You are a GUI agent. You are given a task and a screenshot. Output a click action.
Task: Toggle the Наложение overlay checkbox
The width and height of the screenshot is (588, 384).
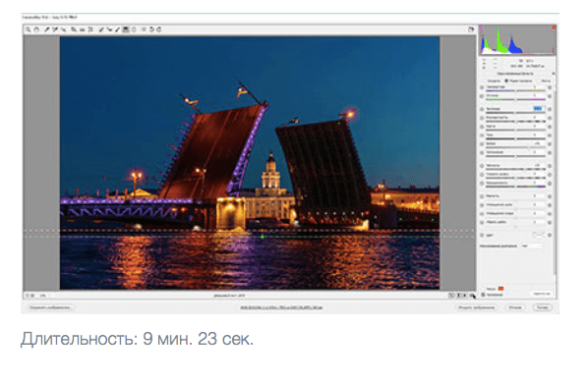(483, 295)
